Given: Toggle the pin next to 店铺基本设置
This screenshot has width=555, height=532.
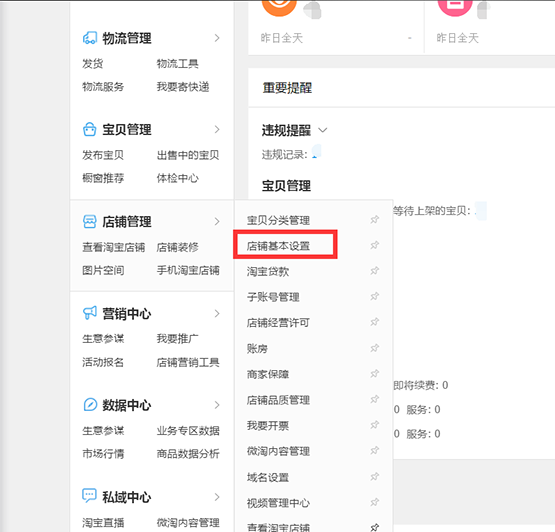Looking at the screenshot, I should coord(374,245).
